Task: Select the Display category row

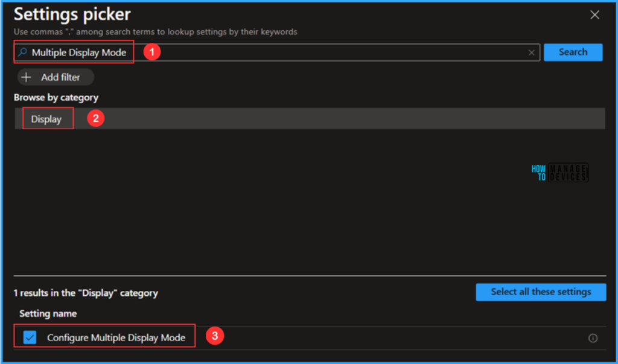Action: pyautogui.click(x=310, y=119)
